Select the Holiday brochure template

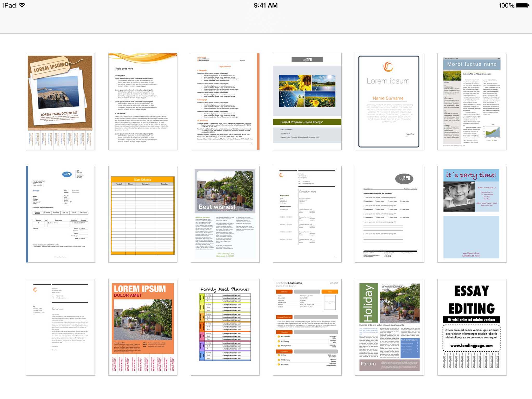pyautogui.click(x=389, y=325)
